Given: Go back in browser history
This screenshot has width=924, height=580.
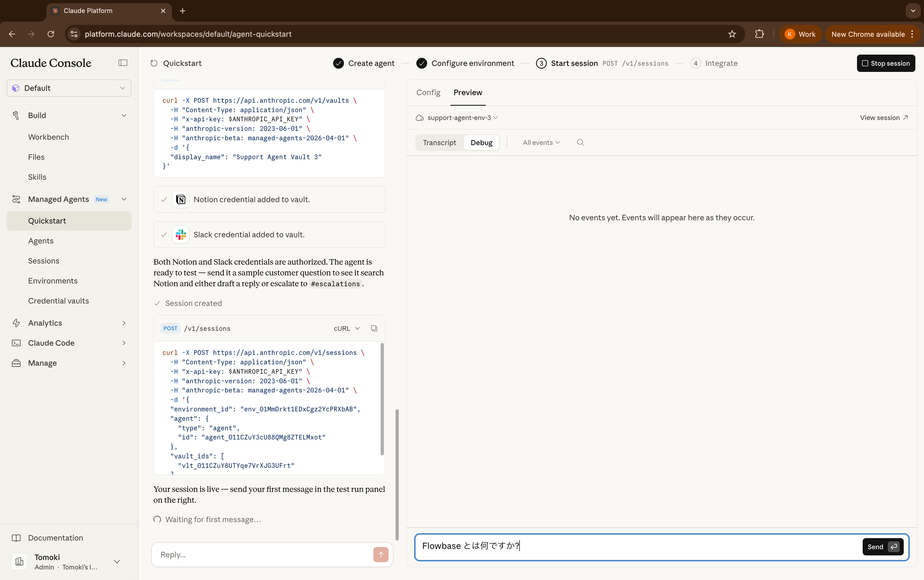Looking at the screenshot, I should [12, 34].
